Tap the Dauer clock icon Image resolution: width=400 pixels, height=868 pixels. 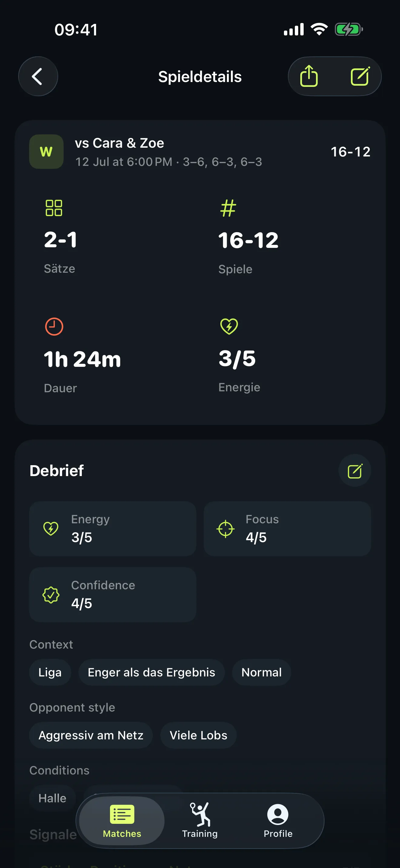point(54,327)
